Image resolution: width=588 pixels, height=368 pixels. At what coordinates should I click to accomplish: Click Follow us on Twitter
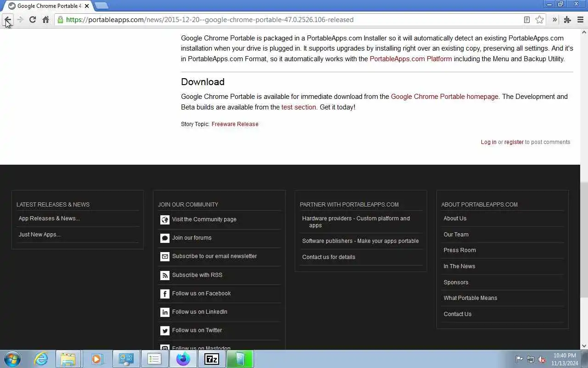197,330
